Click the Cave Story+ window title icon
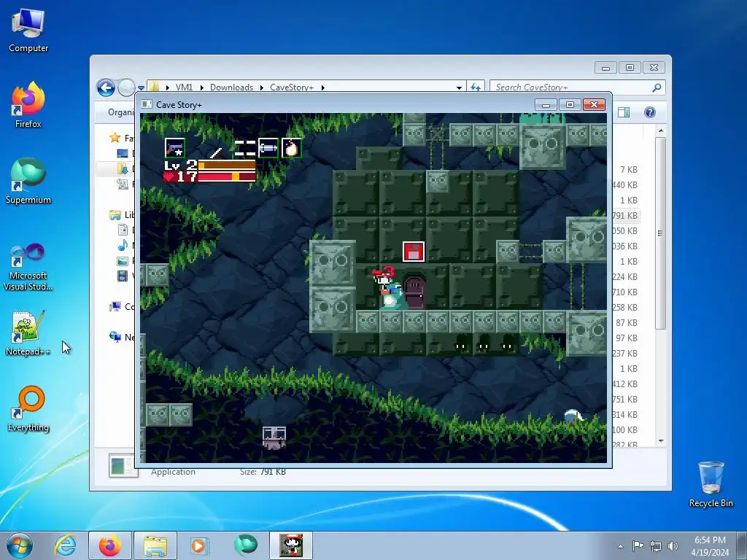The width and height of the screenshot is (747, 560). 147,104
